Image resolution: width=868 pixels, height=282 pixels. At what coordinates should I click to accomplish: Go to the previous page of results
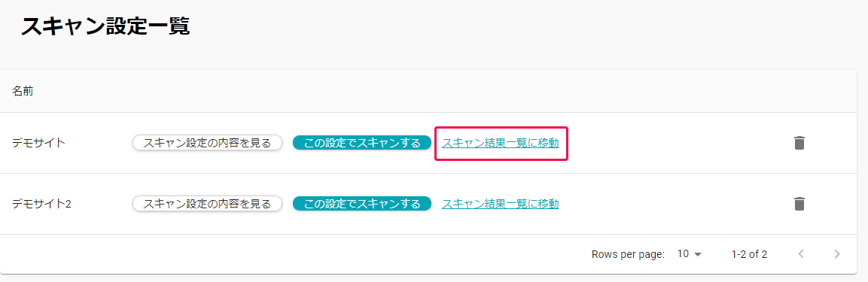(800, 254)
